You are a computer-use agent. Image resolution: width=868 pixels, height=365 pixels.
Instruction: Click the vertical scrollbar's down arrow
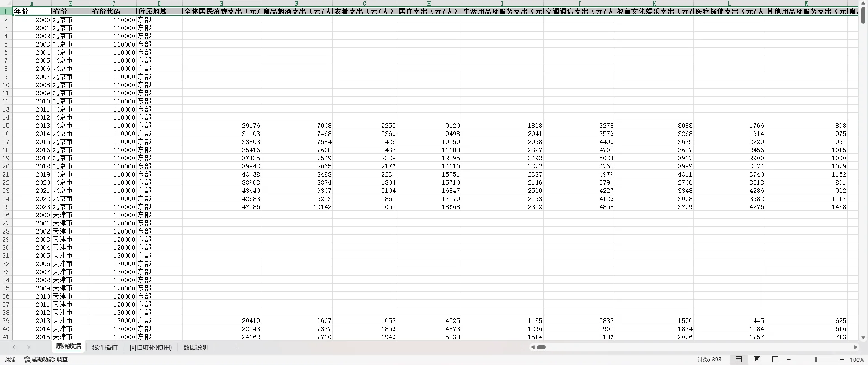pos(863,337)
